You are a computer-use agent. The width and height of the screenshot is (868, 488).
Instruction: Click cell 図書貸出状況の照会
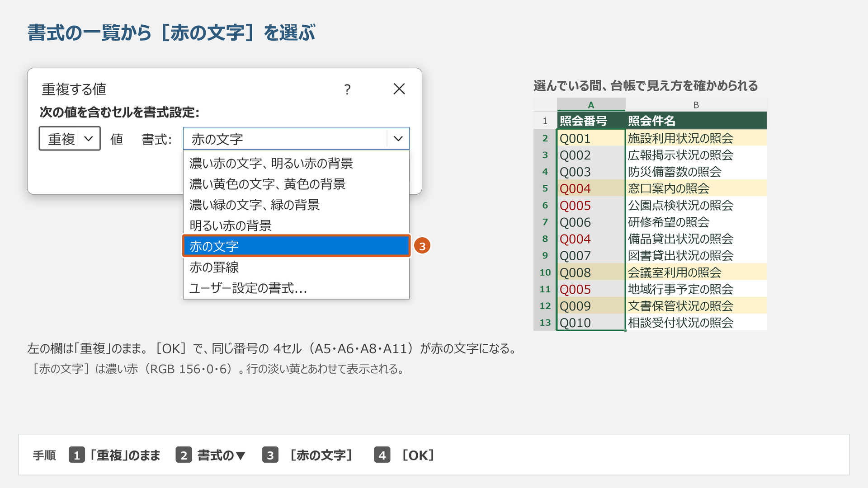tap(696, 255)
